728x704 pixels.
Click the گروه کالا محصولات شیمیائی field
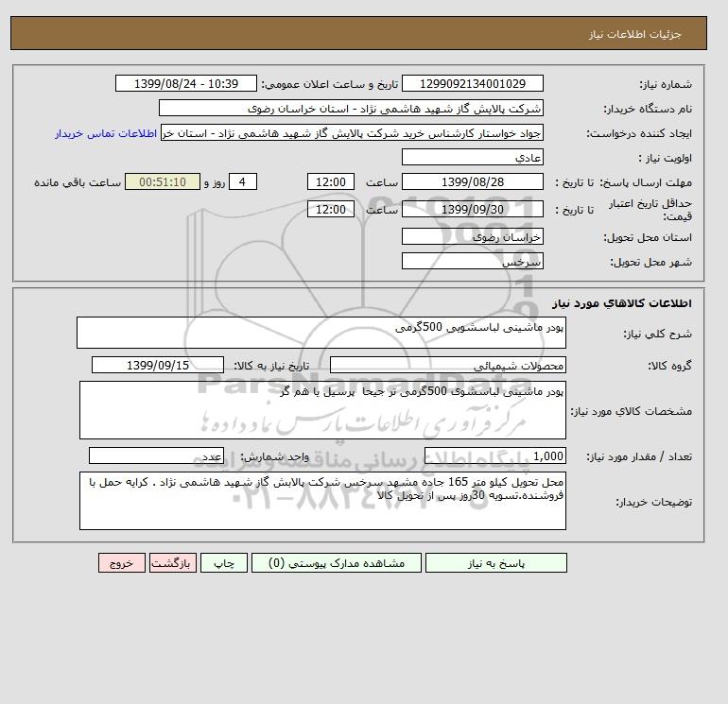[x=447, y=365]
